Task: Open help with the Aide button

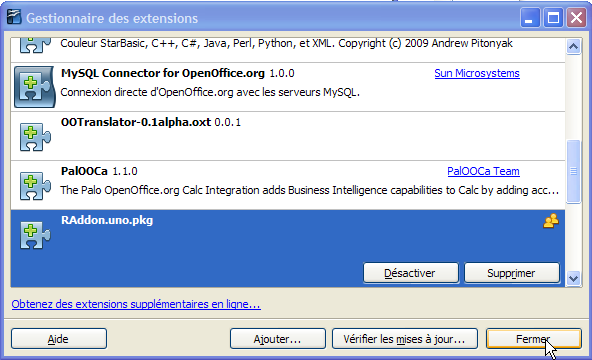Action: pos(59,339)
